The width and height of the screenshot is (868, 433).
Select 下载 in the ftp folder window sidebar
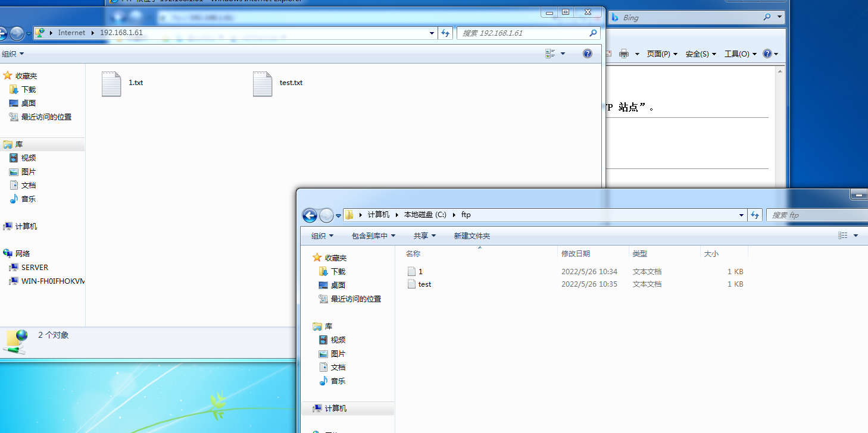pyautogui.click(x=333, y=271)
